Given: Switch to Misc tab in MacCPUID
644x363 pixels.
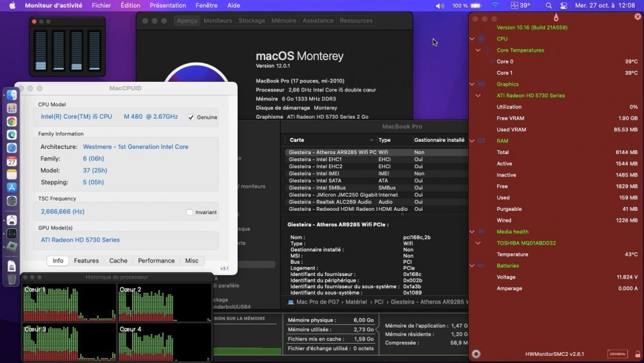Looking at the screenshot, I should point(192,260).
